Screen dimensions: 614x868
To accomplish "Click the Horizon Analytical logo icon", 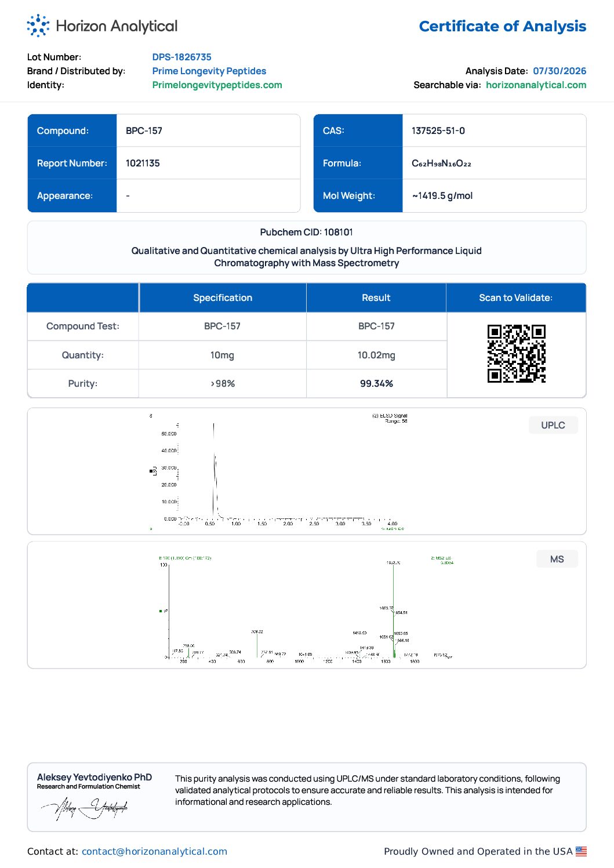I will tap(38, 26).
